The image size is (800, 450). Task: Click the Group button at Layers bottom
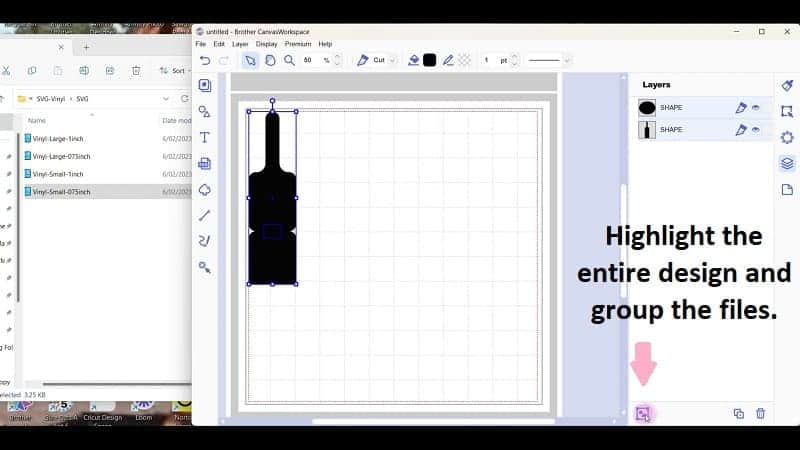(643, 414)
